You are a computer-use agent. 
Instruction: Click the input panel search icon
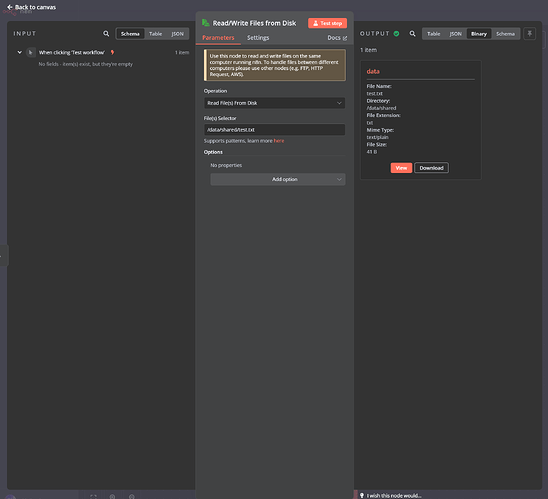click(106, 34)
